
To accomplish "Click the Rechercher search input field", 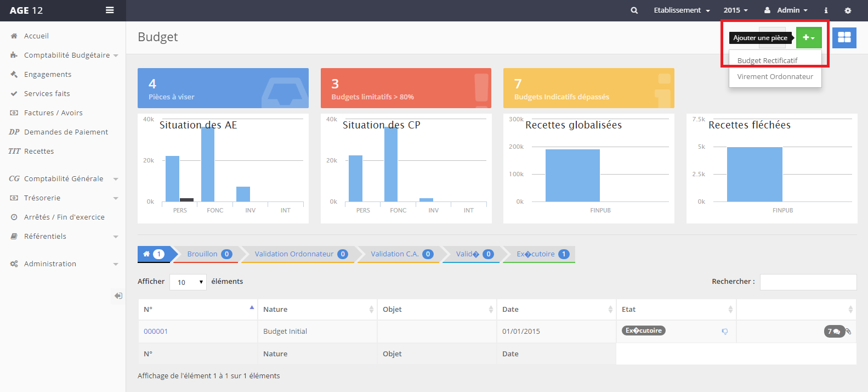I will tap(808, 282).
